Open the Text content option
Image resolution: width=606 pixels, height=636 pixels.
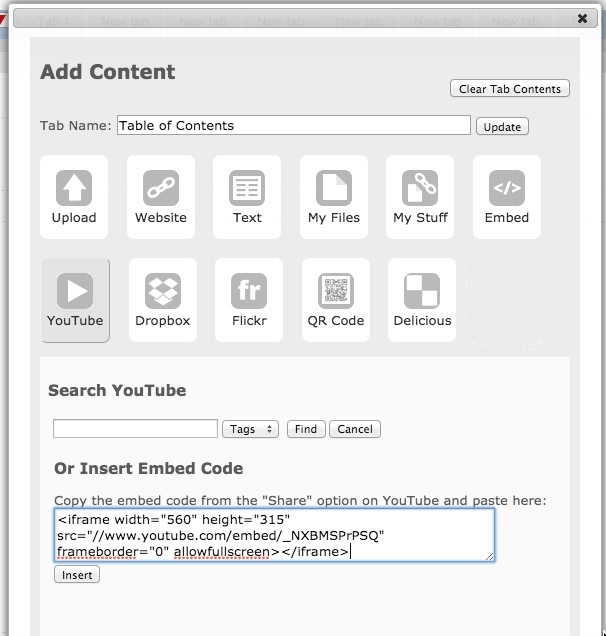click(x=247, y=197)
